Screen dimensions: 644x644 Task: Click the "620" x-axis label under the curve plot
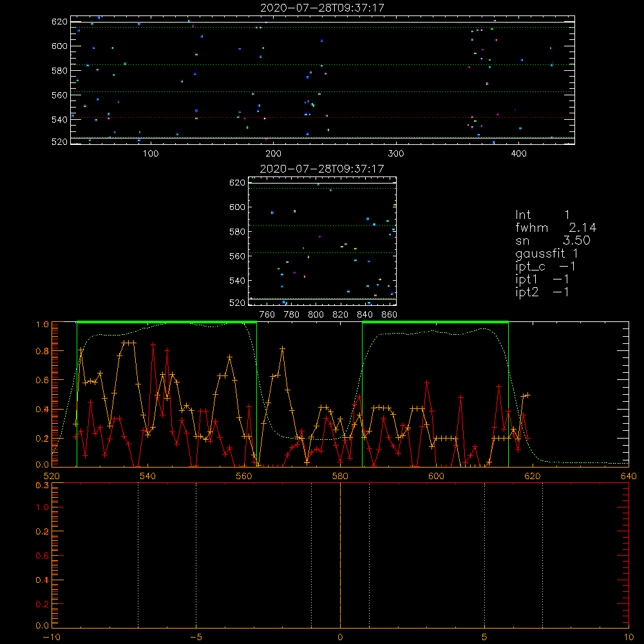point(533,476)
